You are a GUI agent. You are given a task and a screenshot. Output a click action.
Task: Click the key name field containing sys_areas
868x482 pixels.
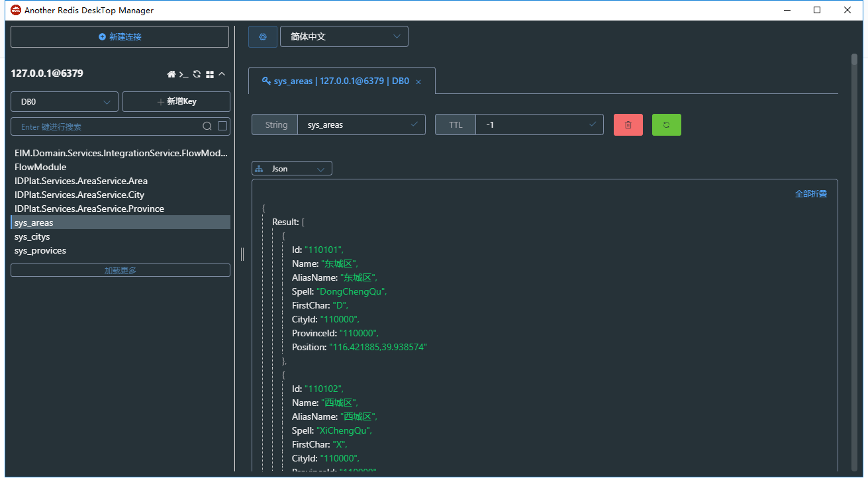(x=362, y=124)
